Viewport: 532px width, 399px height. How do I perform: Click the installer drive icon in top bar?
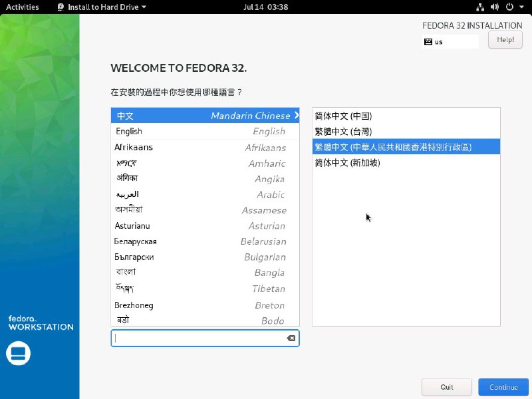[x=61, y=7]
